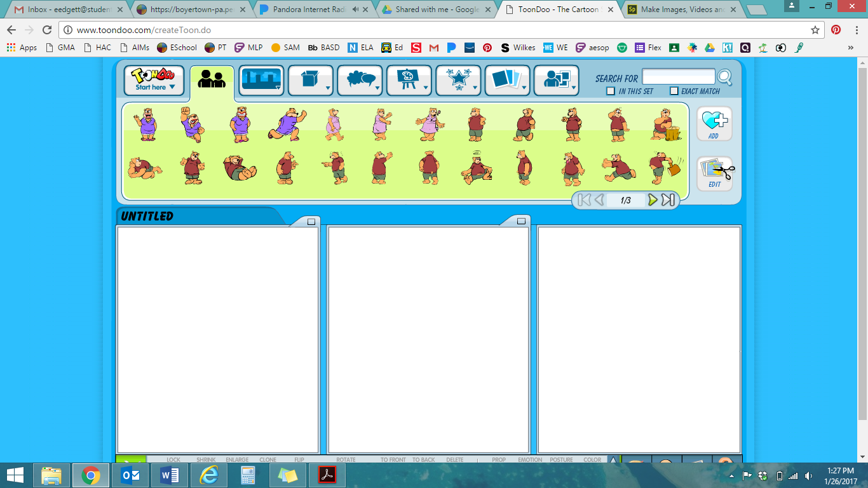Select the waving character thumbnail
The width and height of the screenshot is (868, 488).
point(147,125)
